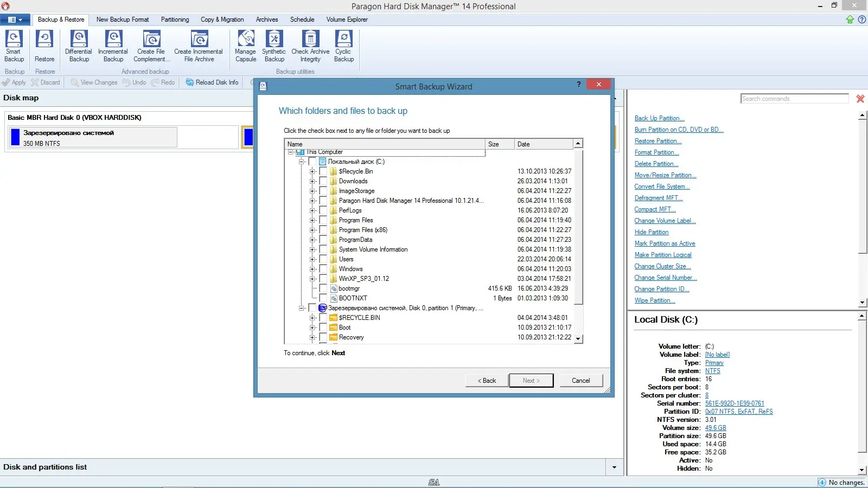
Task: Launch Differential Backup
Action: click(x=79, y=46)
